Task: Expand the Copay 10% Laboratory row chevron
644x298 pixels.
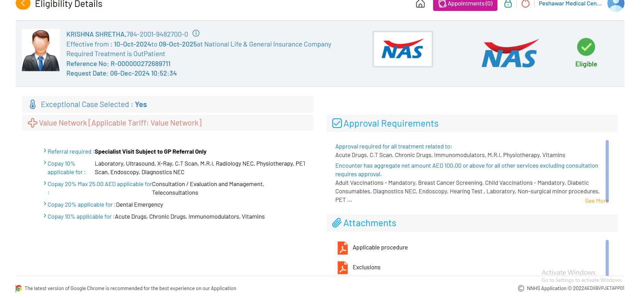Action: 45,163
